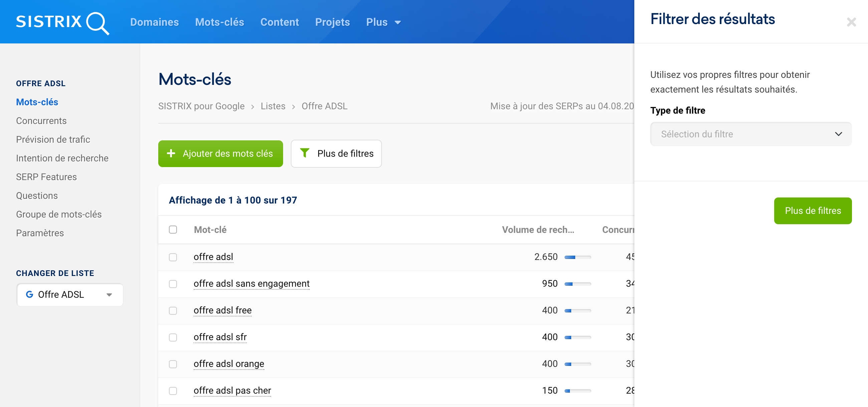The width and height of the screenshot is (868, 407).
Task: Open Concurrents in sidebar
Action: click(x=41, y=121)
